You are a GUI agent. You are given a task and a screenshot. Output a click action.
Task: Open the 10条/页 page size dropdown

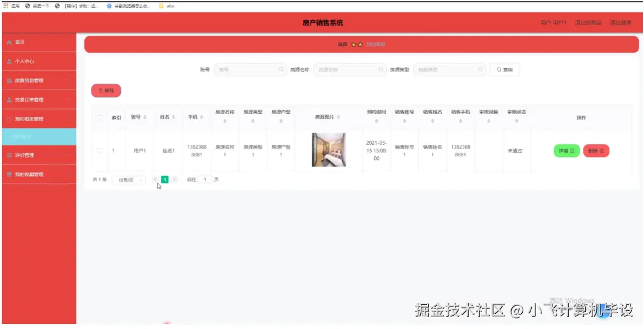[x=129, y=180]
